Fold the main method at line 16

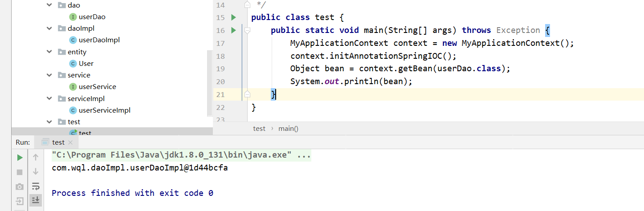tap(247, 30)
